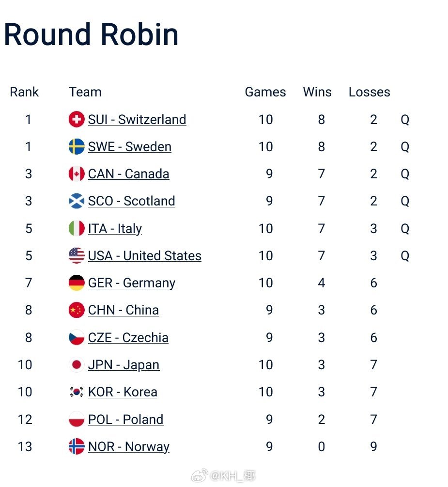Click the Switzerland flag icon
This screenshot has height=487, width=448.
[x=77, y=119]
